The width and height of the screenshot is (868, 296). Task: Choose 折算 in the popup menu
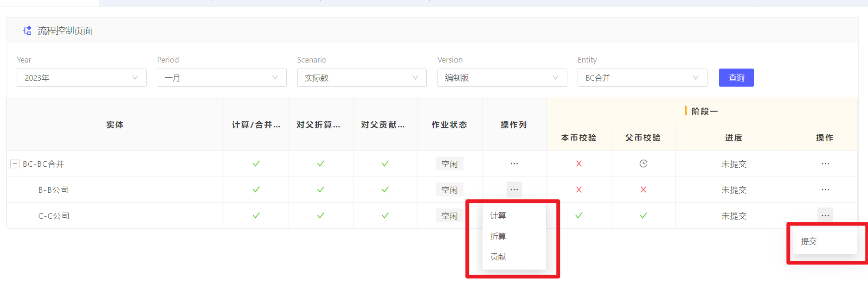click(x=498, y=236)
